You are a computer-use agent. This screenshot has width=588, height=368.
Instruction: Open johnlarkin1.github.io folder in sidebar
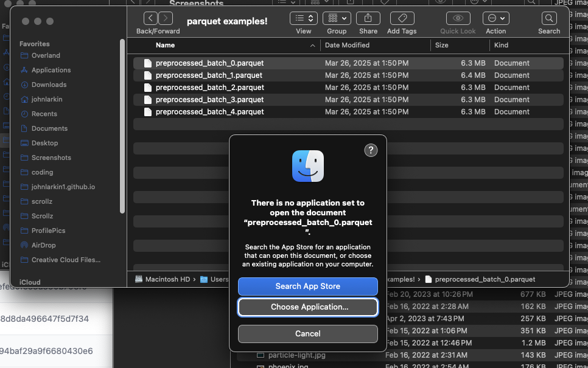click(63, 187)
